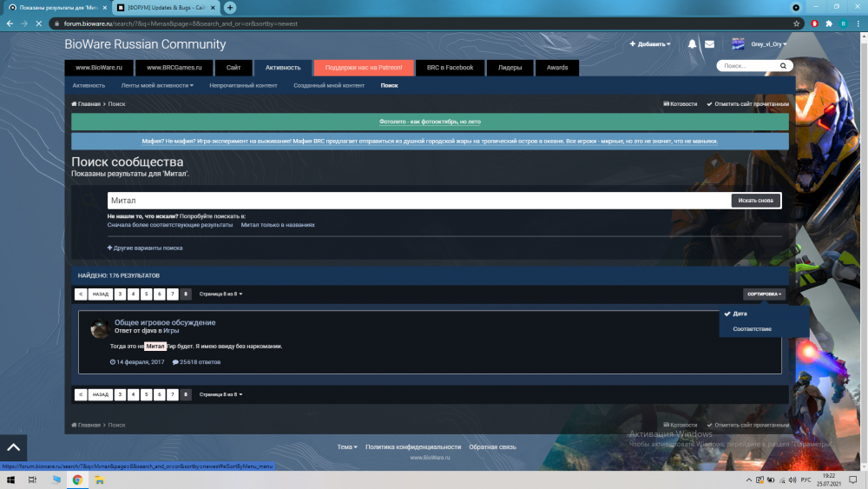Bookmark this page with the star icon
This screenshot has height=489, width=868.
797,23
